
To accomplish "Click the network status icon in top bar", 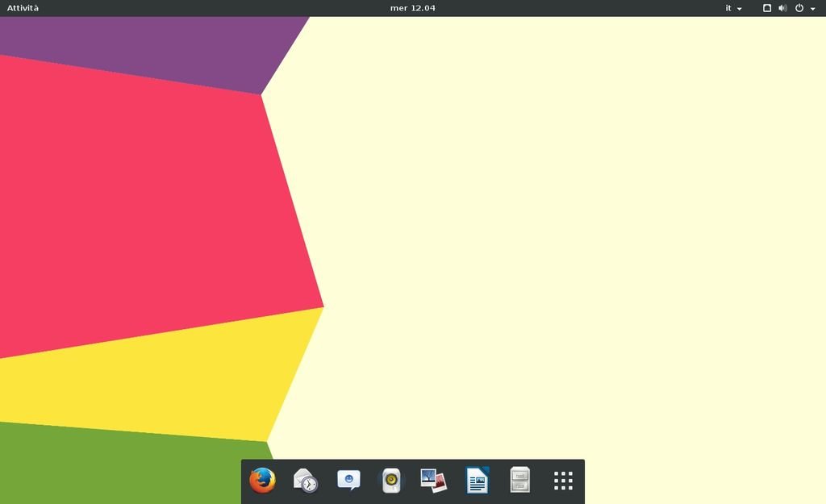I will point(767,8).
